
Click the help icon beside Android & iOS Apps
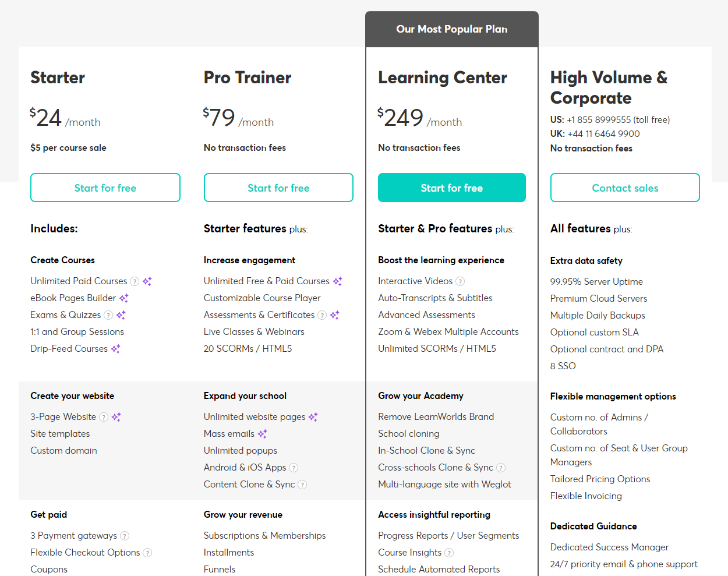[x=294, y=467]
